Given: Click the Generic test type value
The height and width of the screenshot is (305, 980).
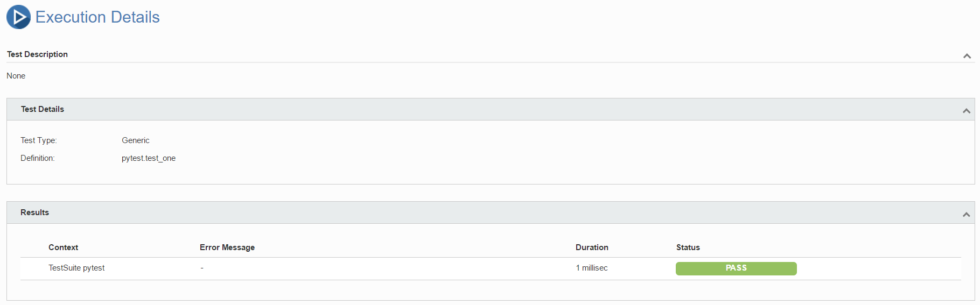Looking at the screenshot, I should point(136,140).
